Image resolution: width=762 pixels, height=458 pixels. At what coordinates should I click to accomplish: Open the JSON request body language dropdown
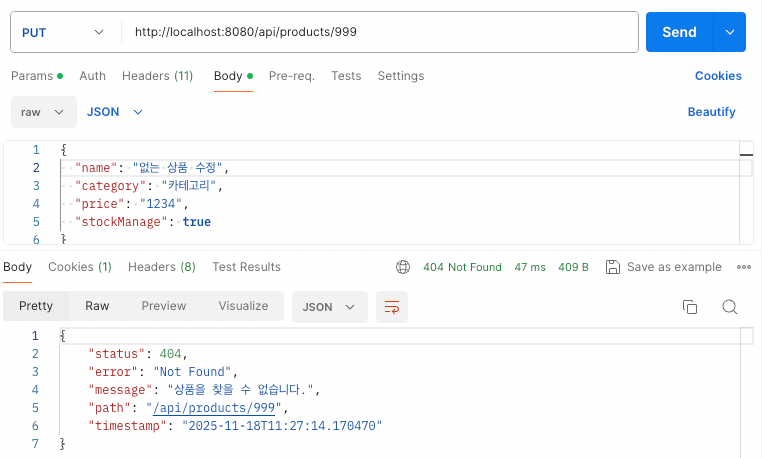(x=115, y=112)
